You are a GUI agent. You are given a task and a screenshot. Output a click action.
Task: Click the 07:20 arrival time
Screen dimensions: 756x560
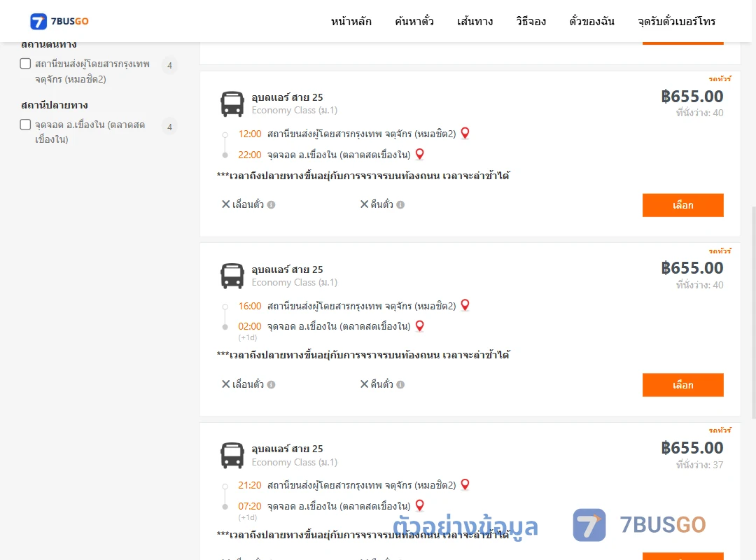250,507
